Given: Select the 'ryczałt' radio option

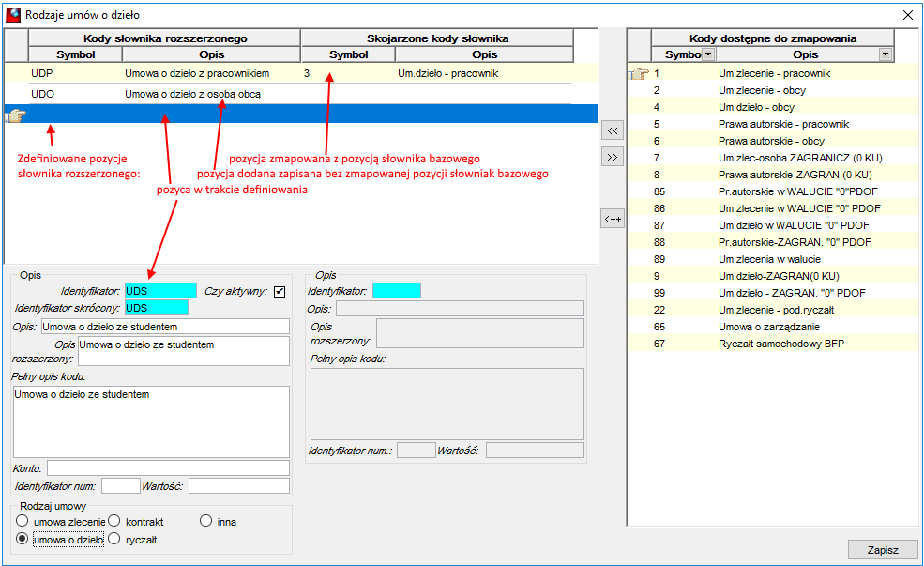Looking at the screenshot, I should pyautogui.click(x=114, y=539).
